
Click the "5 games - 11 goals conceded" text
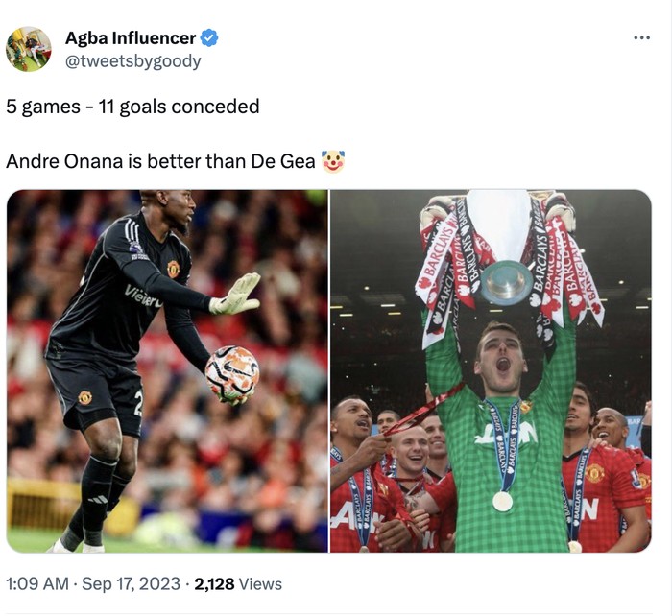click(132, 107)
